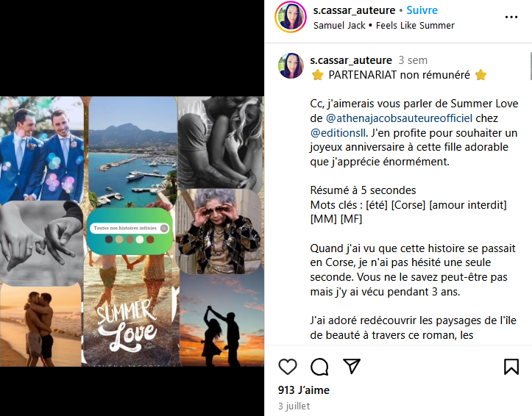The image size is (532, 416).
Task: Save post with bookmark icon
Action: [x=511, y=367]
